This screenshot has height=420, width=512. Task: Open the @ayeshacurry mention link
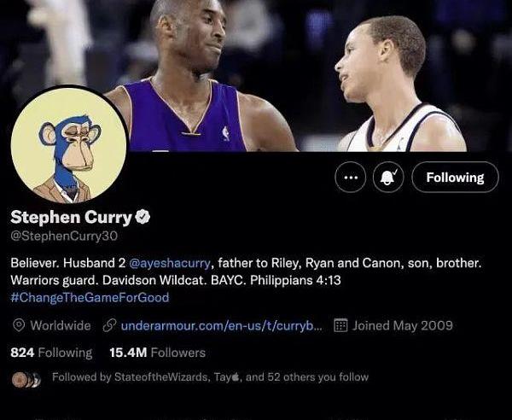pos(170,263)
